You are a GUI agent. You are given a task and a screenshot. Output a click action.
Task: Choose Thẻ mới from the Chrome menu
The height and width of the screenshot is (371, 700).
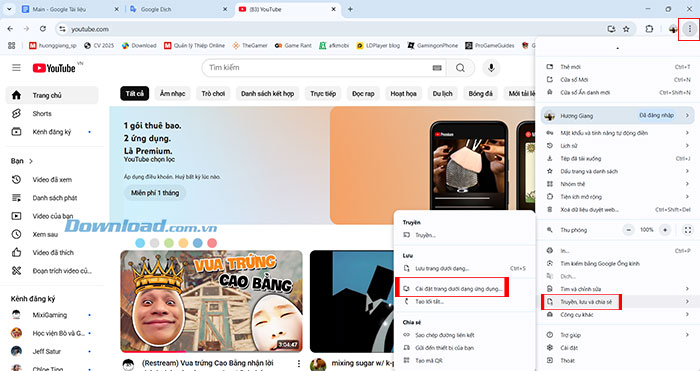[x=617, y=67]
